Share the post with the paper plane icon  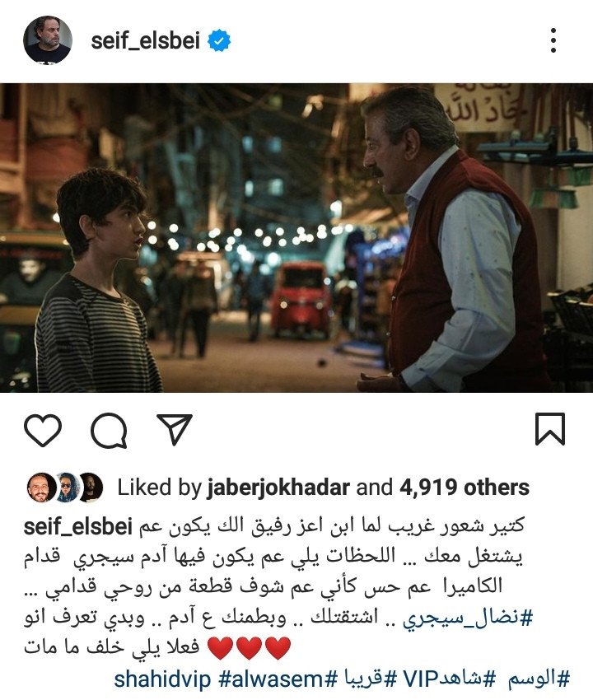(175, 429)
